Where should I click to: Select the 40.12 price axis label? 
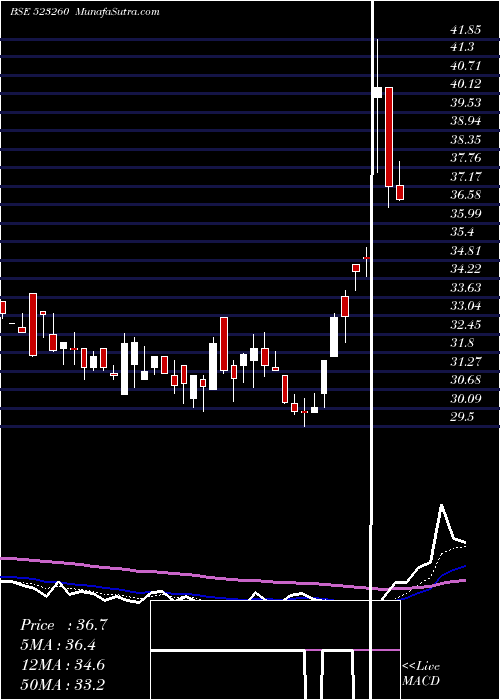pyautogui.click(x=466, y=84)
